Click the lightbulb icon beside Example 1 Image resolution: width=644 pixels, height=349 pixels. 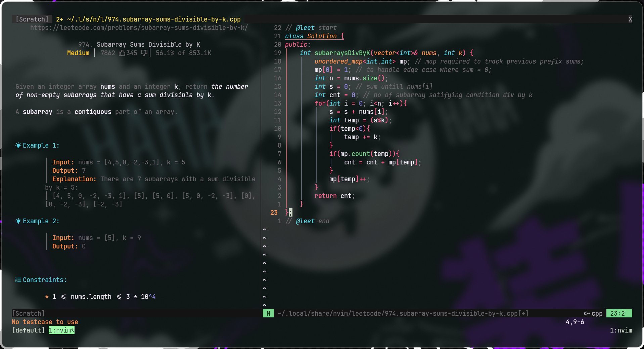[18, 146]
